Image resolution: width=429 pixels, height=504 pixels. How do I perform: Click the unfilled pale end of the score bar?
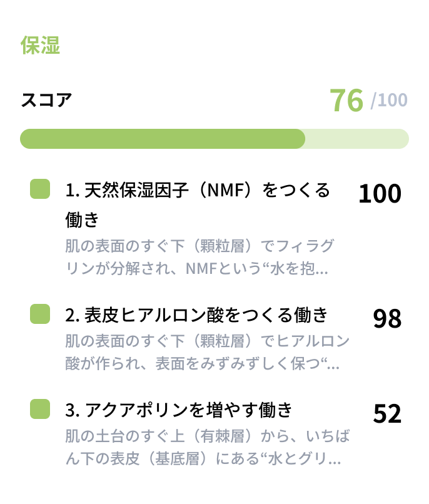click(356, 139)
